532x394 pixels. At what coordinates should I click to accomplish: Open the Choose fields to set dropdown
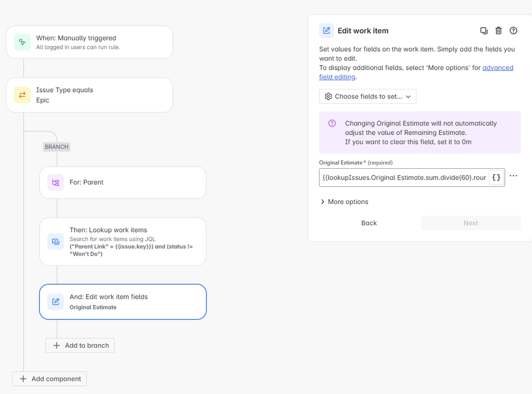click(x=367, y=96)
